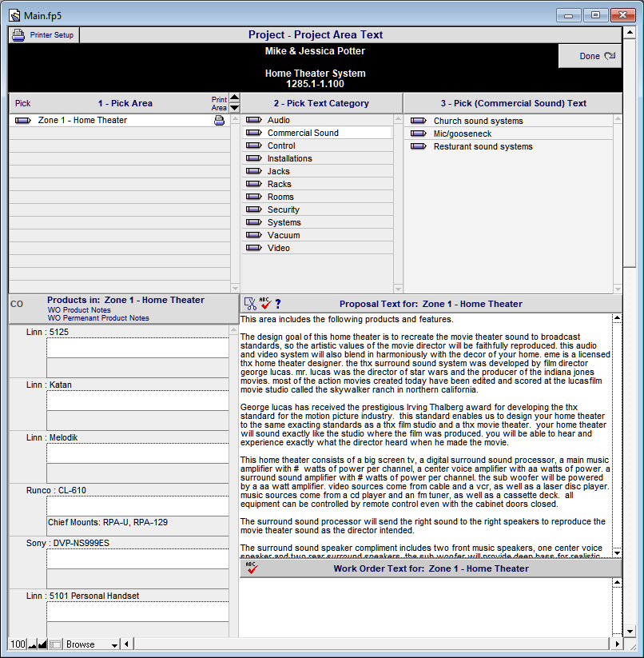Image resolution: width=644 pixels, height=658 pixels.
Task: Click the Security arrow icon
Action: (253, 209)
